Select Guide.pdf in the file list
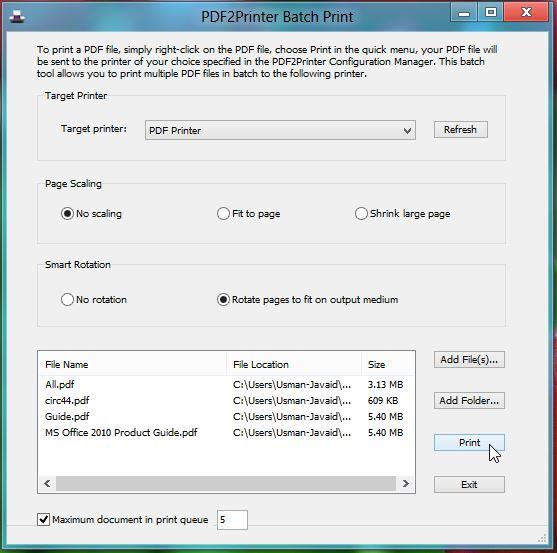This screenshot has width=557, height=553. point(67,417)
